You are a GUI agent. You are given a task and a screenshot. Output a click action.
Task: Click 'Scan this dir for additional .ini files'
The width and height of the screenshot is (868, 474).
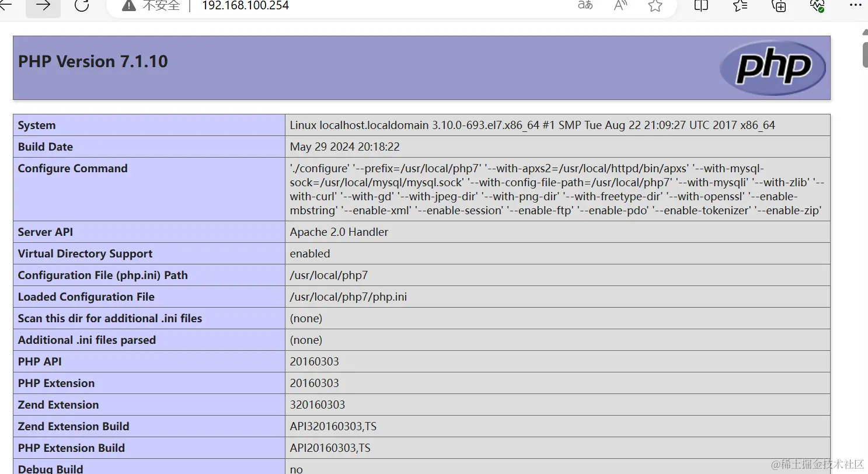pos(110,318)
